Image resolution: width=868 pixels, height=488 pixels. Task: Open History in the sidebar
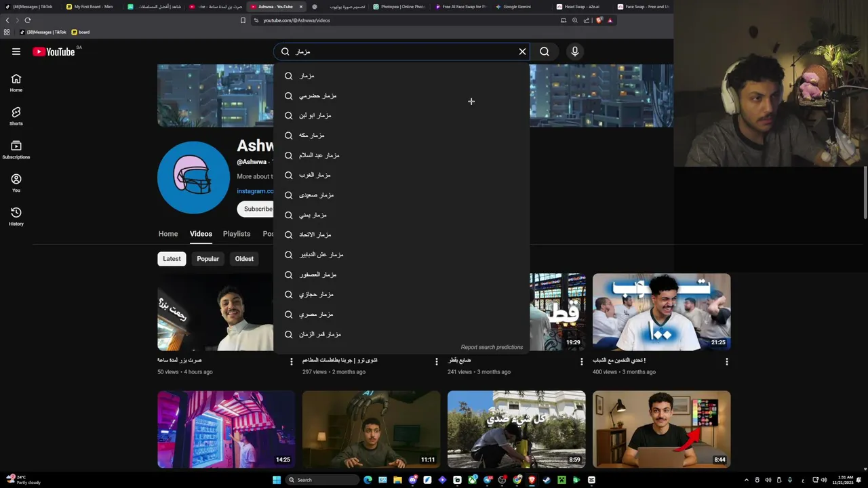16,216
